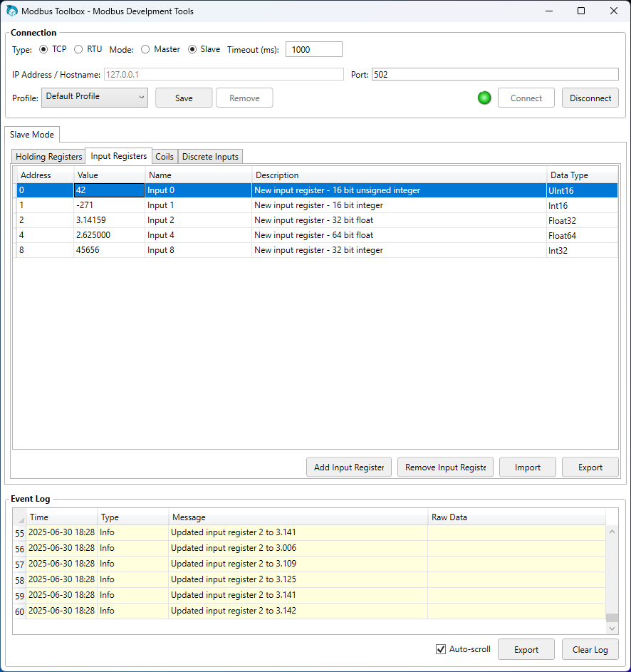Toggle the Auto-scroll checkbox
The image size is (631, 672).
(441, 649)
